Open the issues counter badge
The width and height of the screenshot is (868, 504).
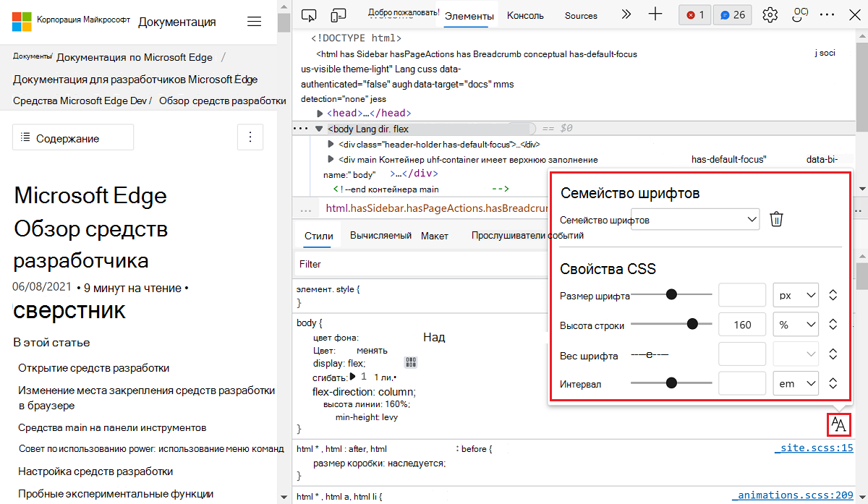(732, 14)
